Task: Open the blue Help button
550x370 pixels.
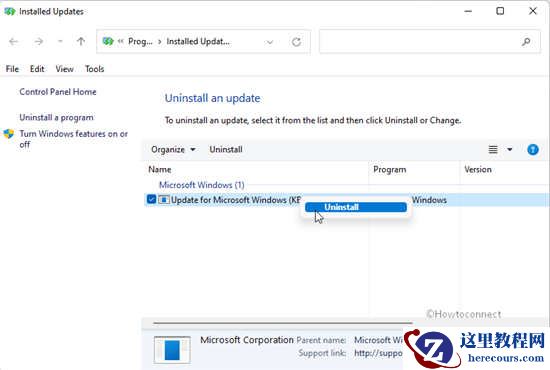Action: click(533, 150)
